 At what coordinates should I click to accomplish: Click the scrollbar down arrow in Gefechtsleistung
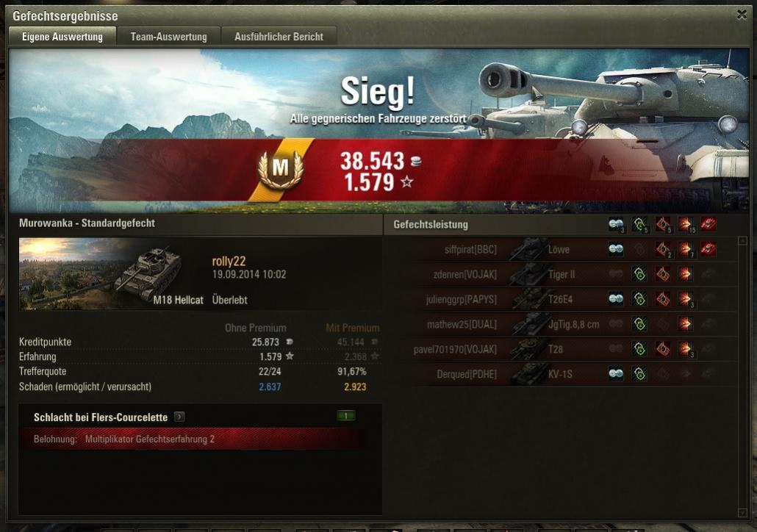pyautogui.click(x=743, y=512)
